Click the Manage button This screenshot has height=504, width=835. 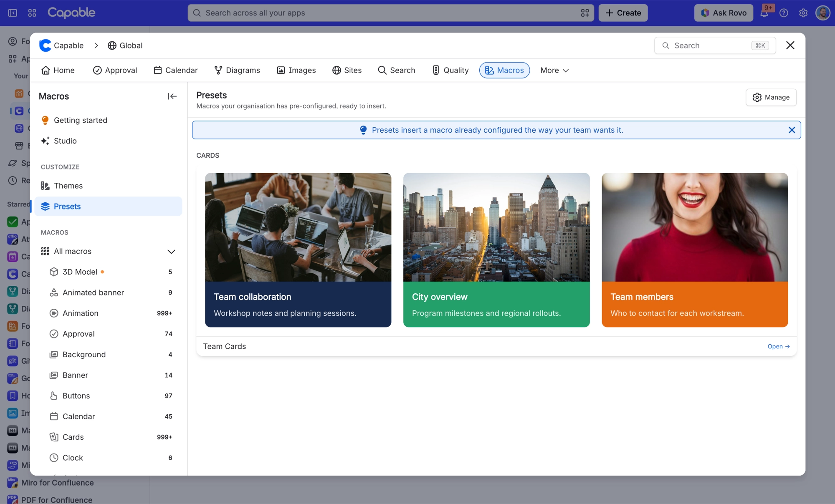(771, 97)
